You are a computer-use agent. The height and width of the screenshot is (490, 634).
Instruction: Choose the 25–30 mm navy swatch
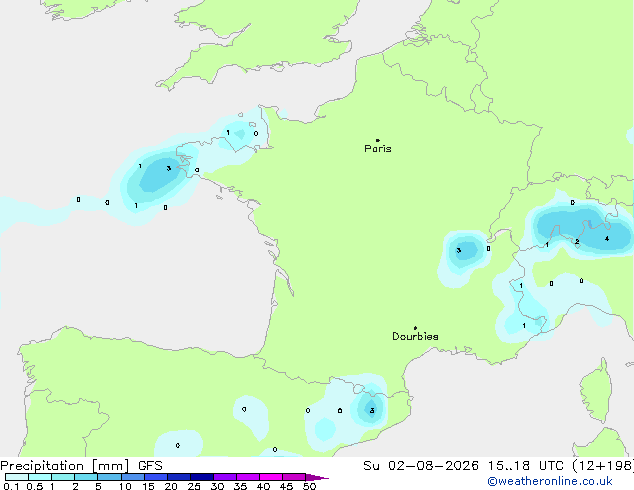(x=201, y=477)
